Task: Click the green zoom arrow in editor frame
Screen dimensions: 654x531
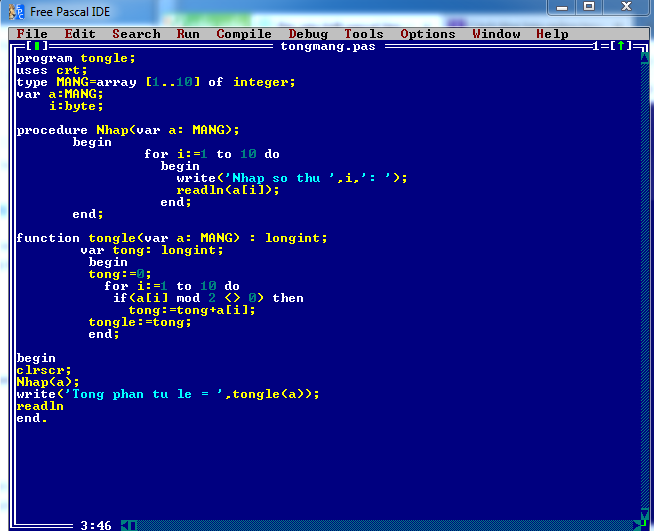Action: [621, 46]
